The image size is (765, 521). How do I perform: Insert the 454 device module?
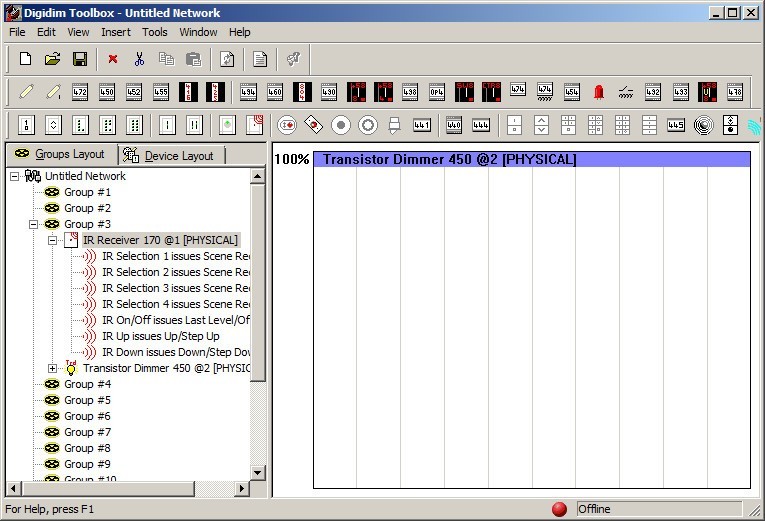[572, 92]
